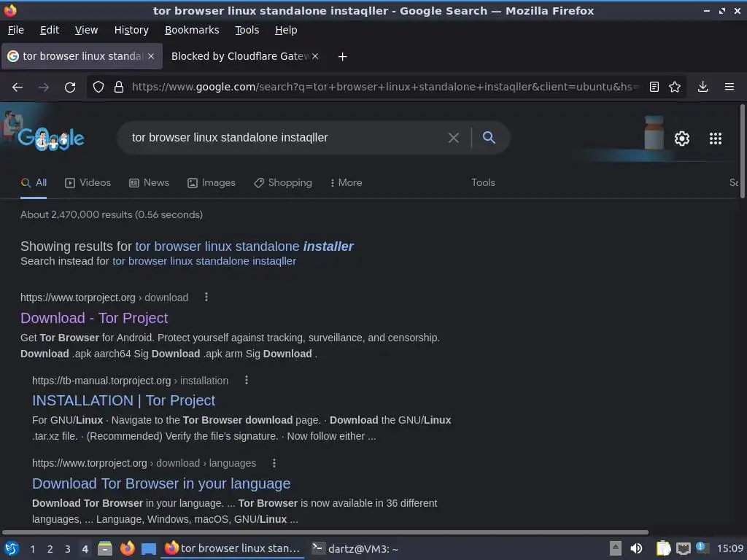The height and width of the screenshot is (560, 747).
Task: Click the horizontal page scrollbar
Action: [x=325, y=532]
